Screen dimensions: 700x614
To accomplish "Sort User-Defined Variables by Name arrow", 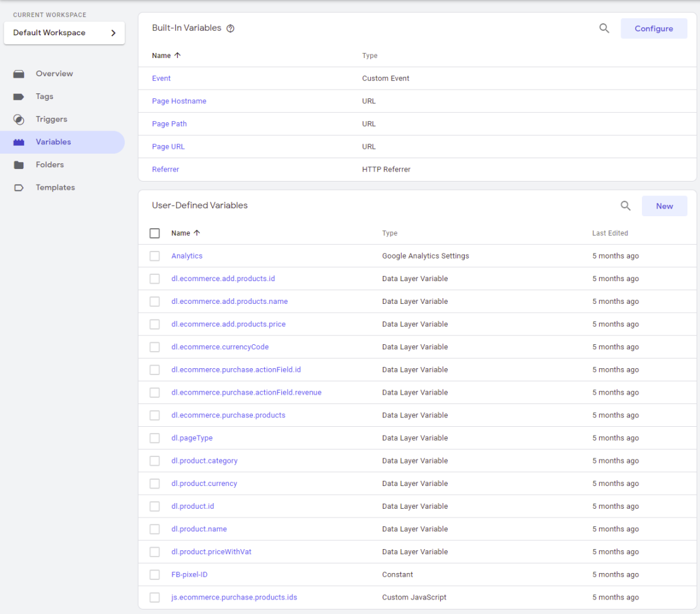I will (197, 233).
